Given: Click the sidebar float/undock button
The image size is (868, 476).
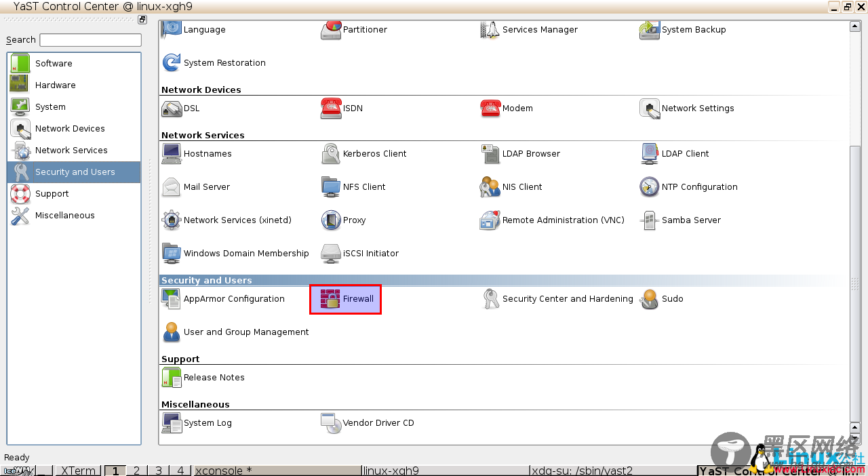Looking at the screenshot, I should click(x=142, y=20).
